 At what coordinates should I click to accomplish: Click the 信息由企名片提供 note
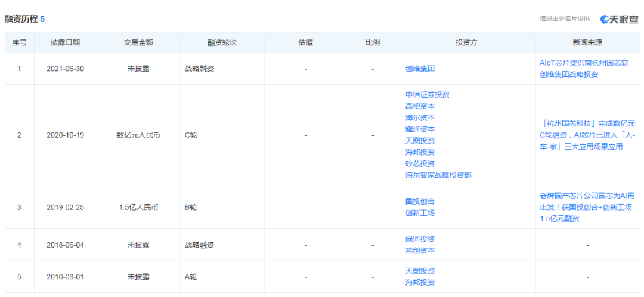[x=565, y=19]
